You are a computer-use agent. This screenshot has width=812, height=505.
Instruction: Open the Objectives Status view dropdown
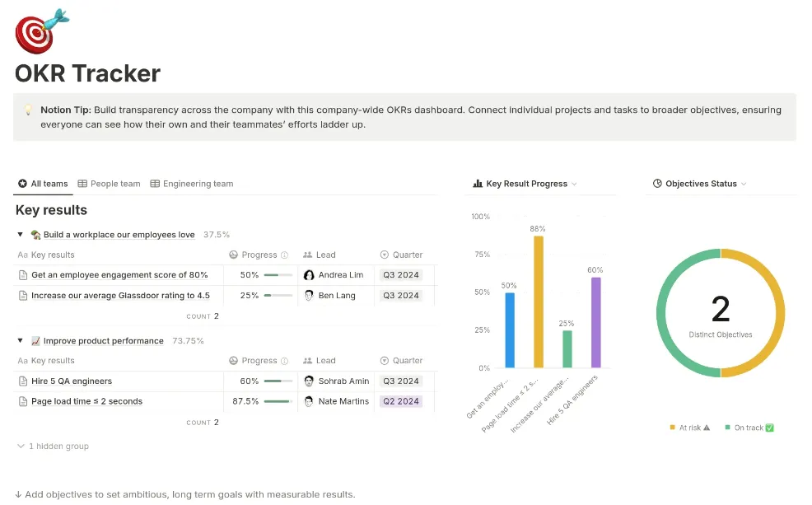click(744, 184)
